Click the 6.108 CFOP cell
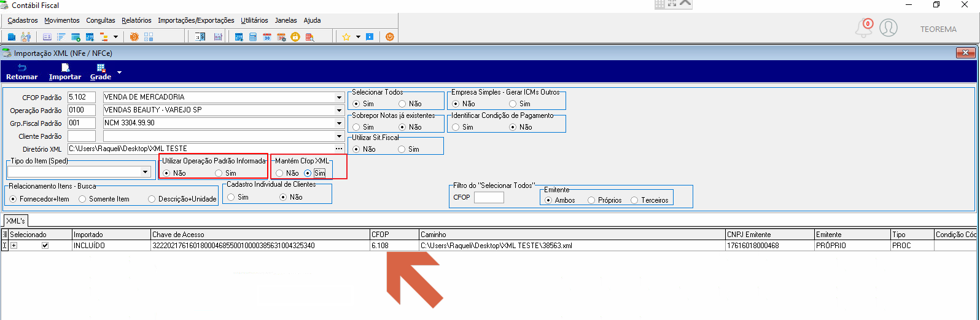 [394, 246]
